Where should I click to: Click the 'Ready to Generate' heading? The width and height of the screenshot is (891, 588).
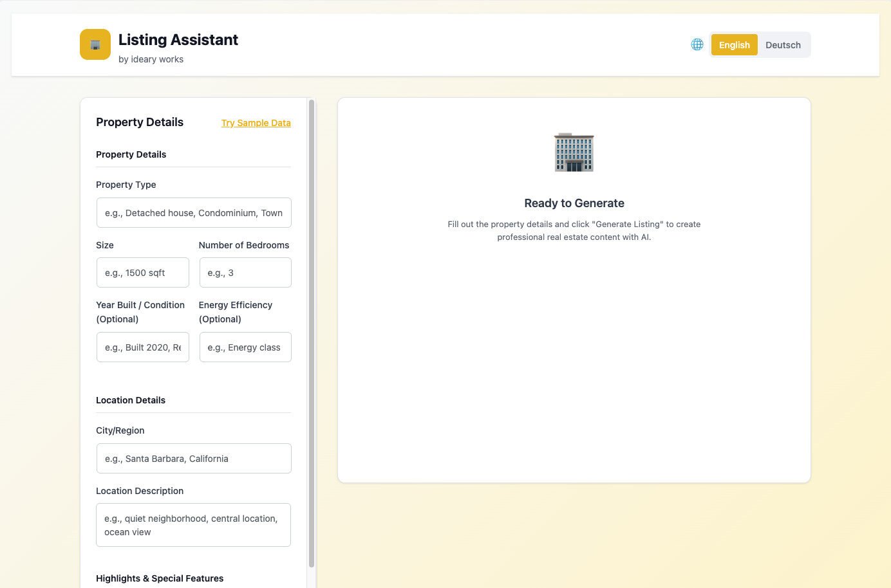click(x=574, y=203)
